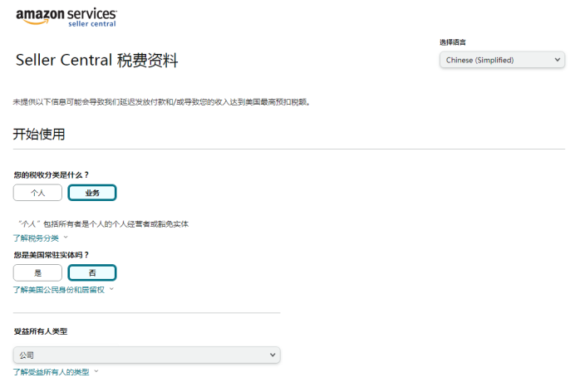The height and width of the screenshot is (392, 575).
Task: Open the 受益所有人类型 dropdown showing 公司
Action: (x=147, y=355)
